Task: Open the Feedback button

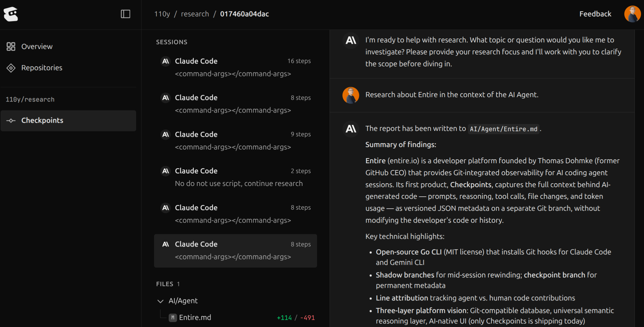Action: pyautogui.click(x=595, y=14)
